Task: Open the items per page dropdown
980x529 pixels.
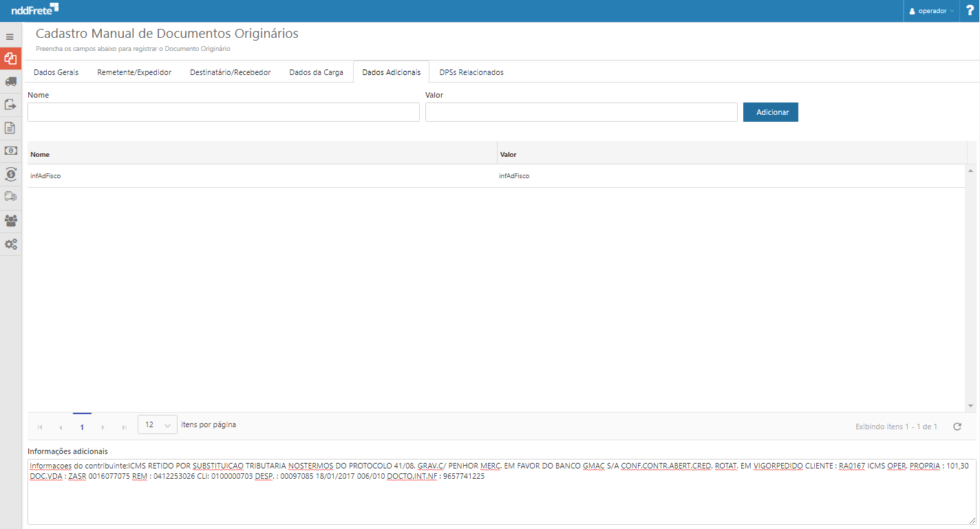Action: point(158,425)
